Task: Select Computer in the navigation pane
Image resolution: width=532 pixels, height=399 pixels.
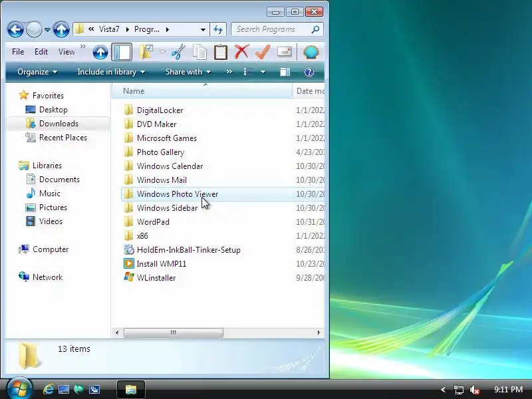Action: 51,249
